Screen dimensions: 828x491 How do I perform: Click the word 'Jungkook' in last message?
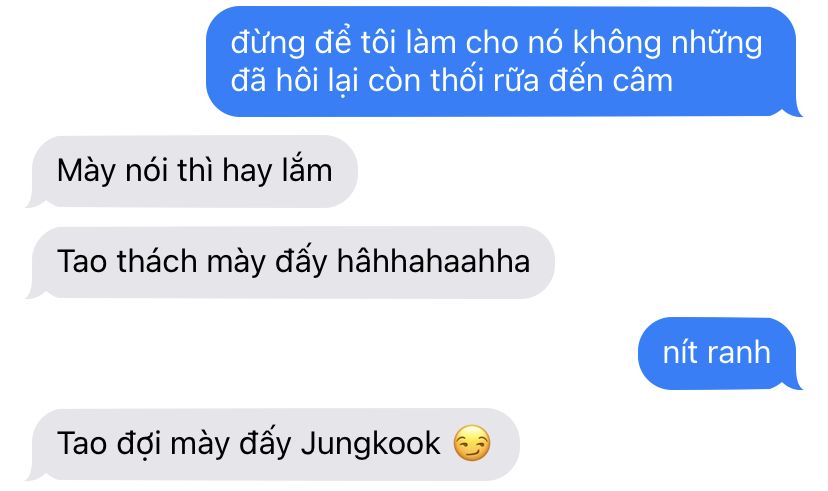(370, 444)
